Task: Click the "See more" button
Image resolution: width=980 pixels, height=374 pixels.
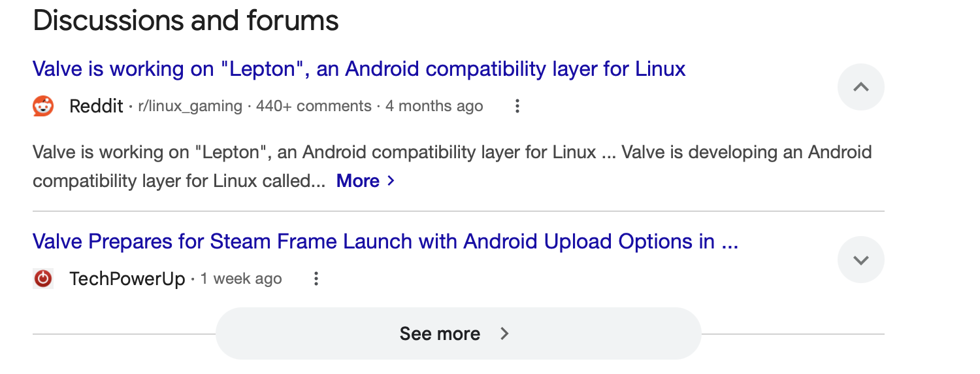Action: coord(458,333)
